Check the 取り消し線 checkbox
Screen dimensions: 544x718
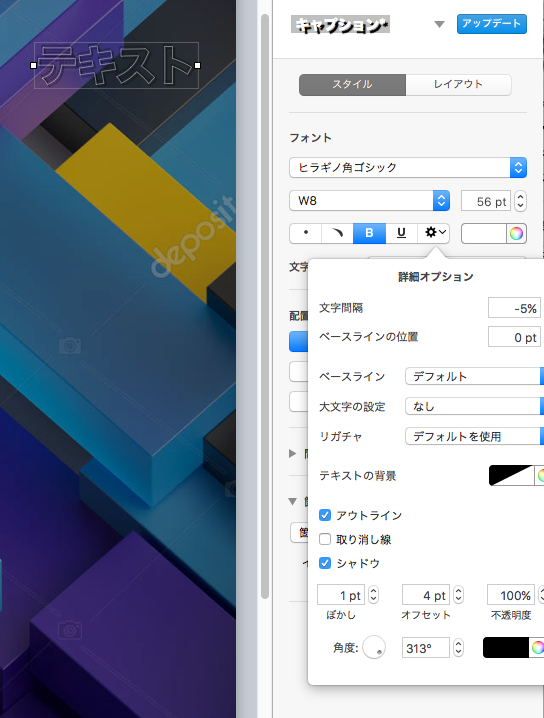325,539
